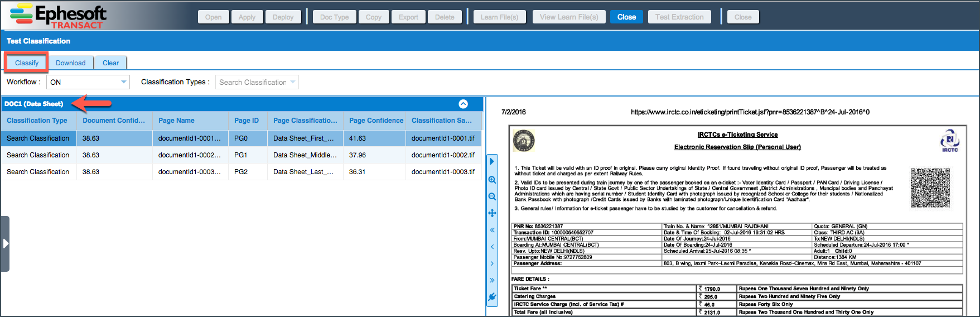Click the View Learn File(s) button

click(569, 17)
